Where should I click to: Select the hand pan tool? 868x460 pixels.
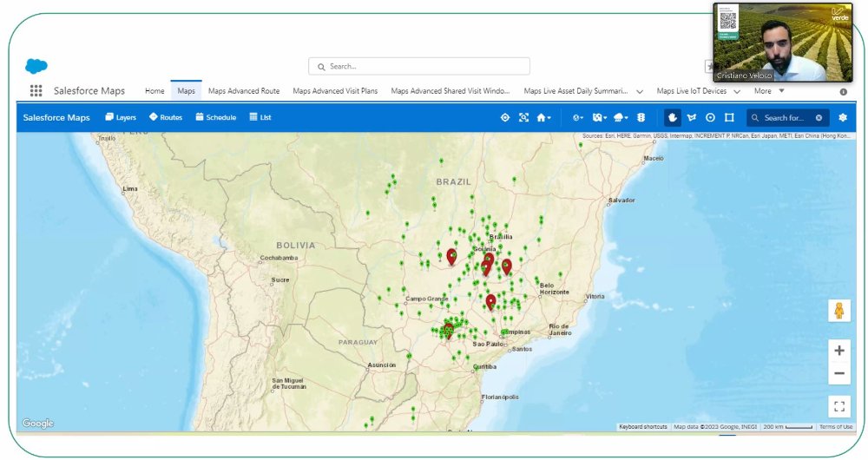point(673,117)
